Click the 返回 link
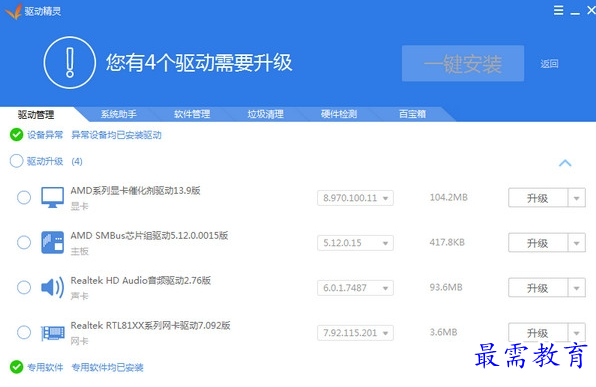596x387 pixels. pyautogui.click(x=549, y=63)
